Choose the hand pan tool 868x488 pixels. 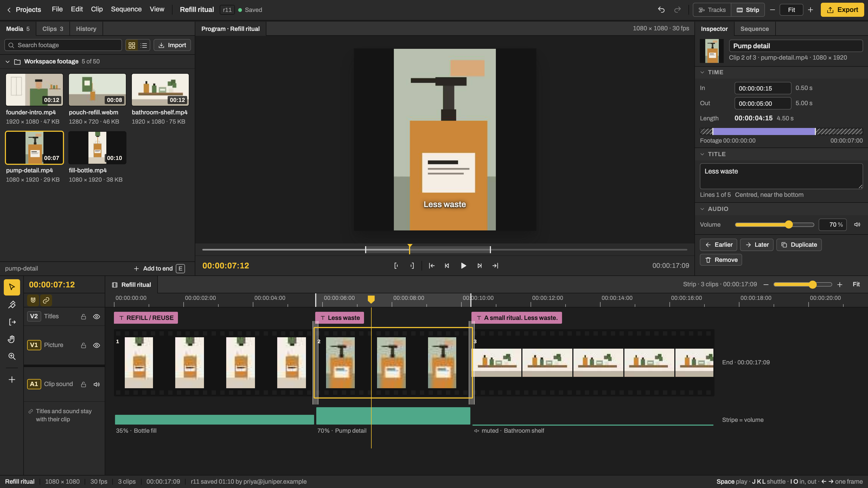click(12, 339)
